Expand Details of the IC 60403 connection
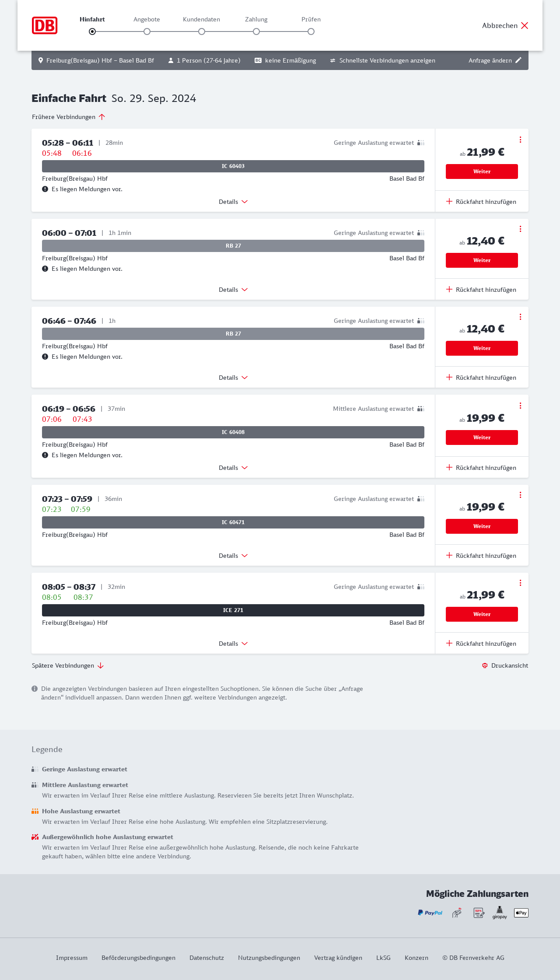560x980 pixels. (x=233, y=202)
